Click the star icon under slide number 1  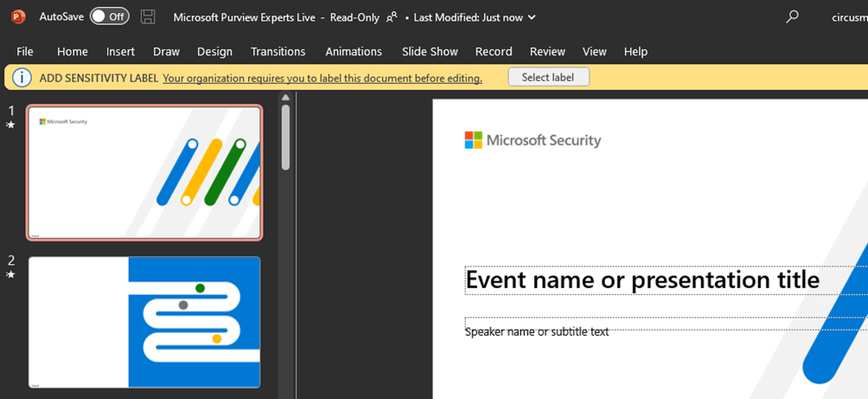pyautogui.click(x=10, y=125)
